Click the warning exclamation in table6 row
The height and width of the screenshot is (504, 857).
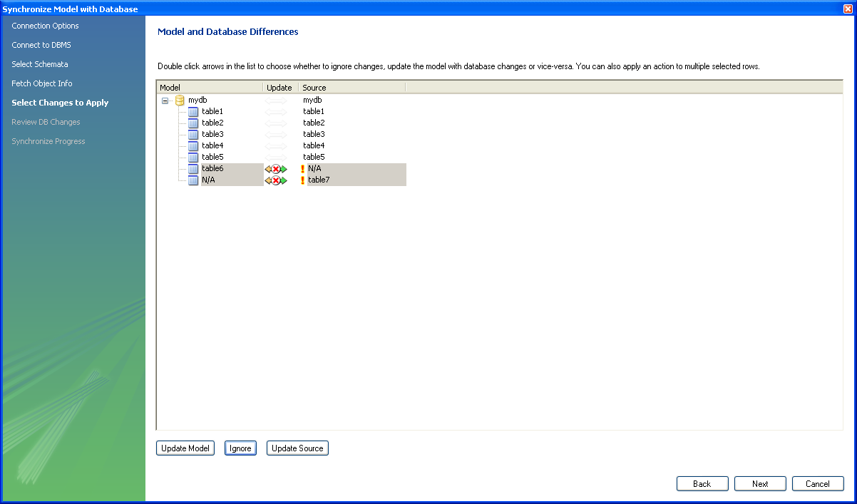coord(302,169)
